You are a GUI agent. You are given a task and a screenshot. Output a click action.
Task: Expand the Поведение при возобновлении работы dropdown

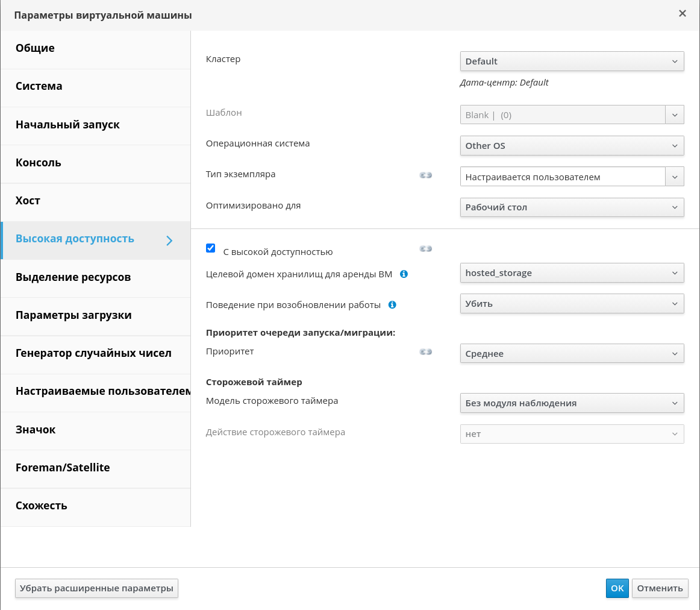pyautogui.click(x=572, y=304)
